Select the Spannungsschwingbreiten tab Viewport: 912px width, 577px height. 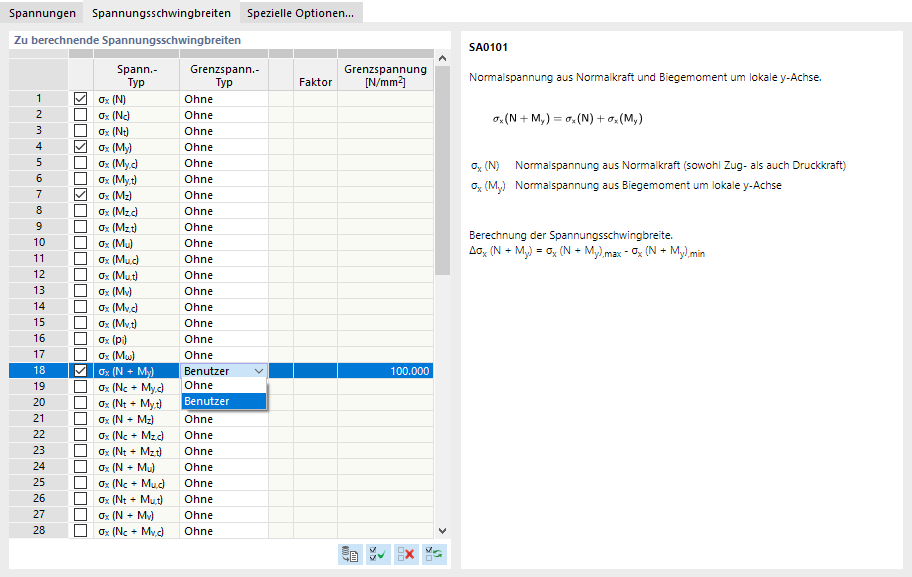pos(161,13)
